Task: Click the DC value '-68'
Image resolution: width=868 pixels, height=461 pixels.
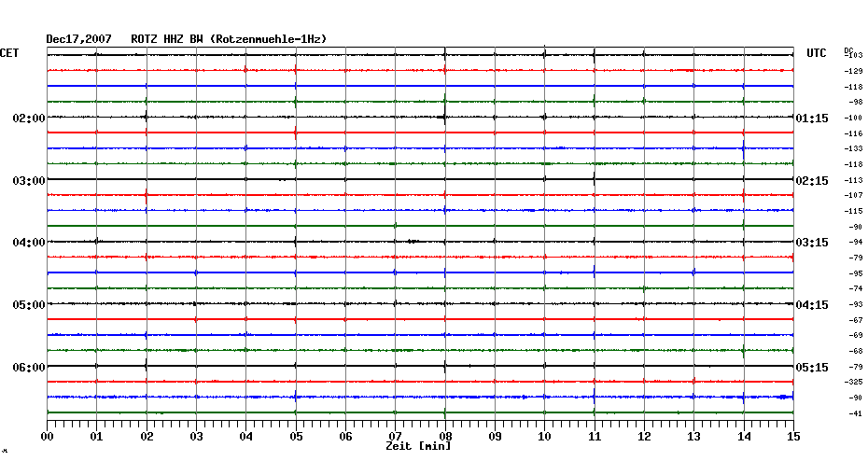Action: tap(855, 352)
